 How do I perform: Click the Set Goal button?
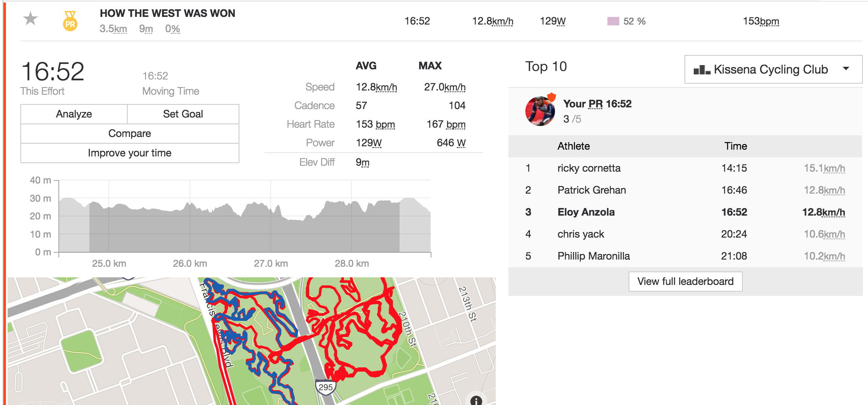(183, 114)
